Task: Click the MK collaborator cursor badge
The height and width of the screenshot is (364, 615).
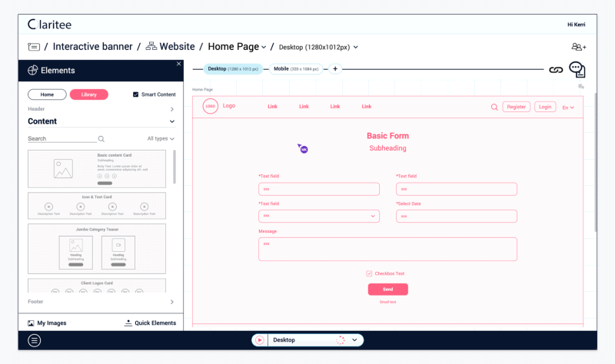Action: click(x=303, y=148)
